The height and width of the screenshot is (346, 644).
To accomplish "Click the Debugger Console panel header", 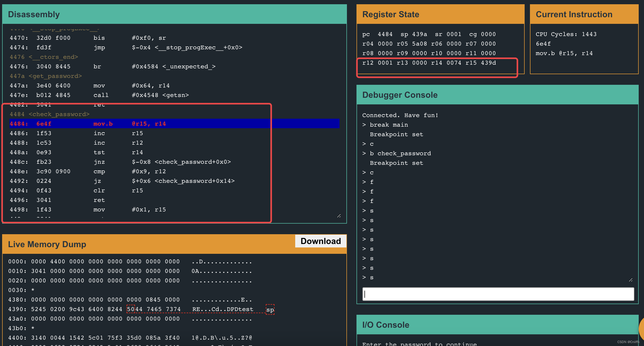I will point(497,95).
